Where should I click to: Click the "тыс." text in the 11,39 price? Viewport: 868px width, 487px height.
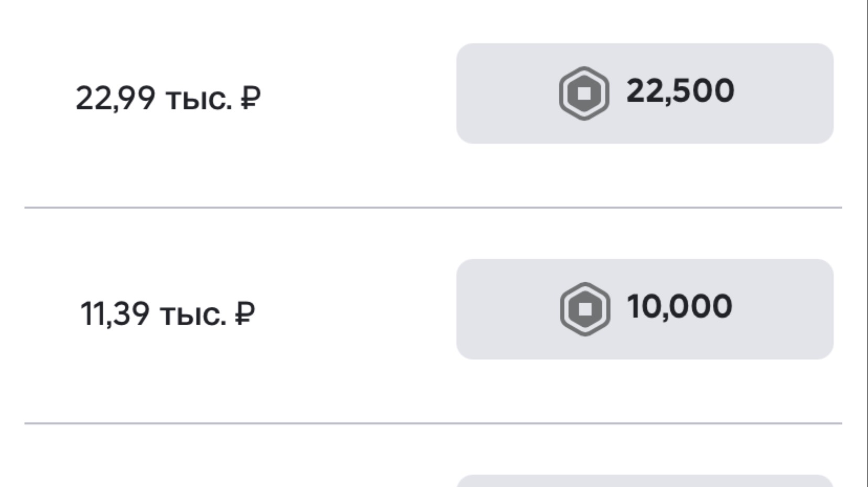pyautogui.click(x=193, y=315)
